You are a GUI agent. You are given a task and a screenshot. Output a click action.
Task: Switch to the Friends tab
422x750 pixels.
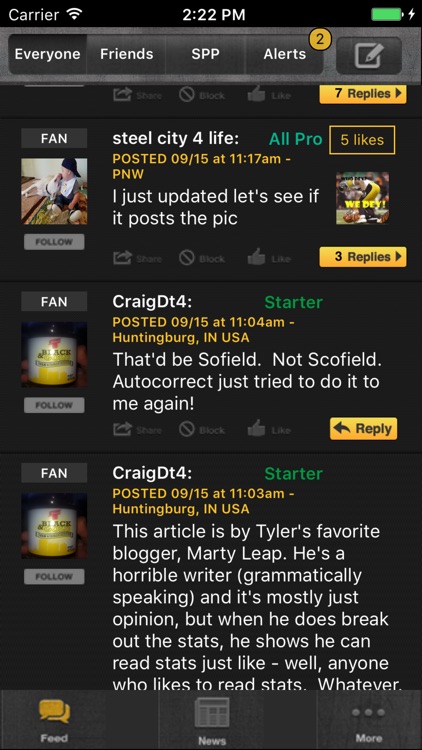point(126,54)
